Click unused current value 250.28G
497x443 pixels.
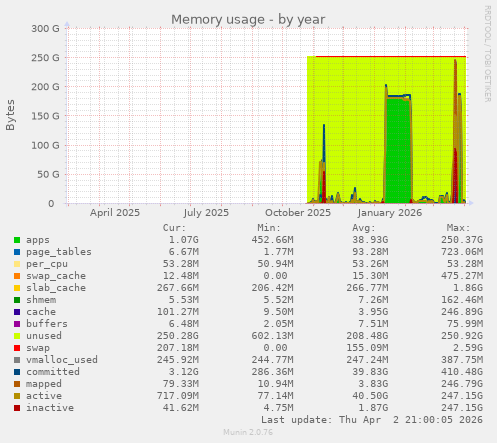click(178, 336)
